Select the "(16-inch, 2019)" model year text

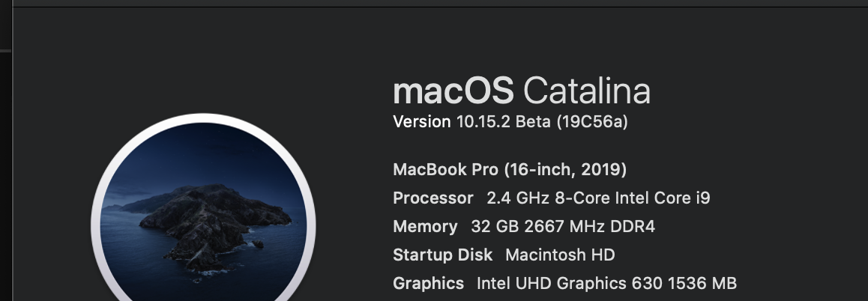click(565, 169)
